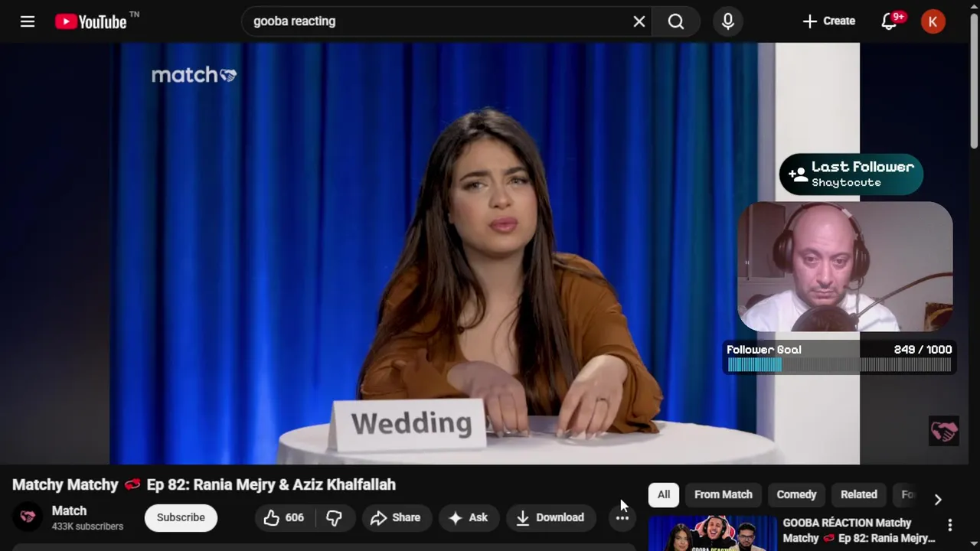Start voice search with microphone

pos(728,21)
